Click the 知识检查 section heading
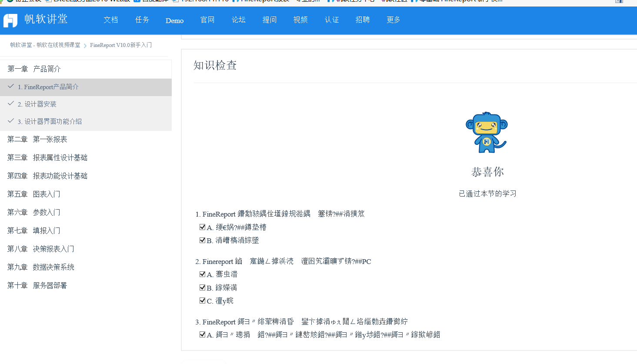637x364 pixels. (x=215, y=65)
